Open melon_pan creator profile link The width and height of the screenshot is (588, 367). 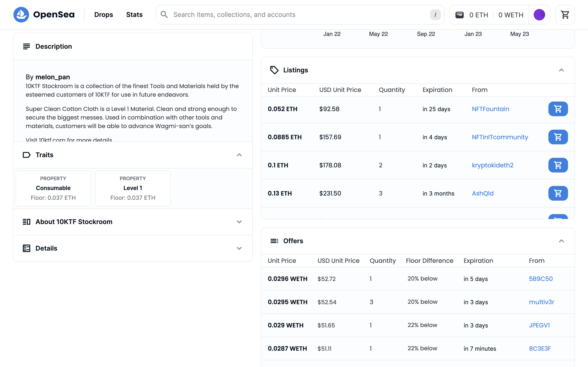pyautogui.click(x=52, y=77)
